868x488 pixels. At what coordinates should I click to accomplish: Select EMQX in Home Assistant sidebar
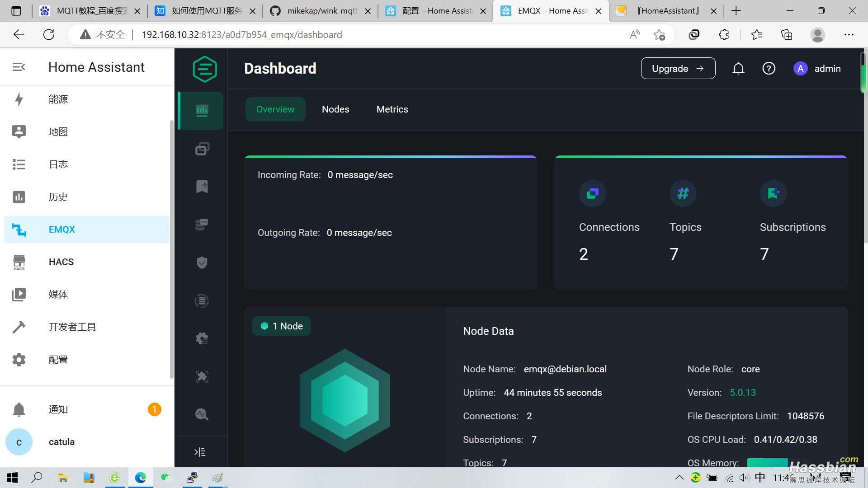click(x=86, y=230)
